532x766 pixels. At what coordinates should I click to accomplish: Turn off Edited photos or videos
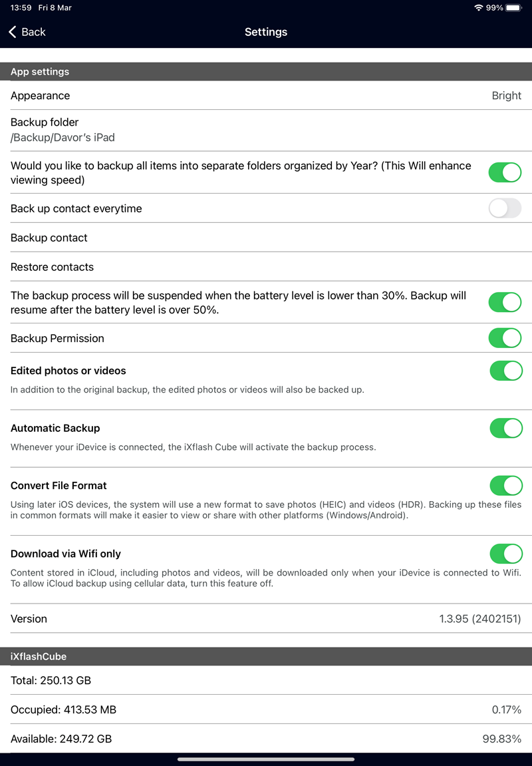click(505, 371)
